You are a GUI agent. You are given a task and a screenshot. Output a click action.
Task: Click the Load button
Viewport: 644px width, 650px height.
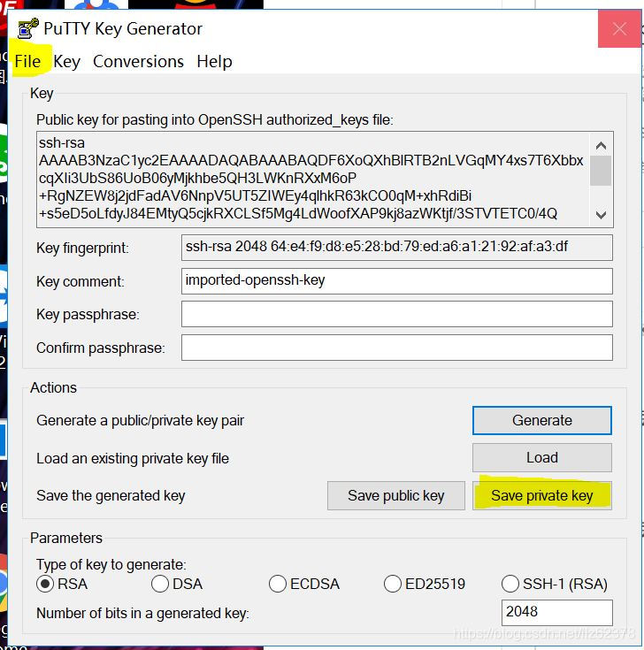coord(542,458)
